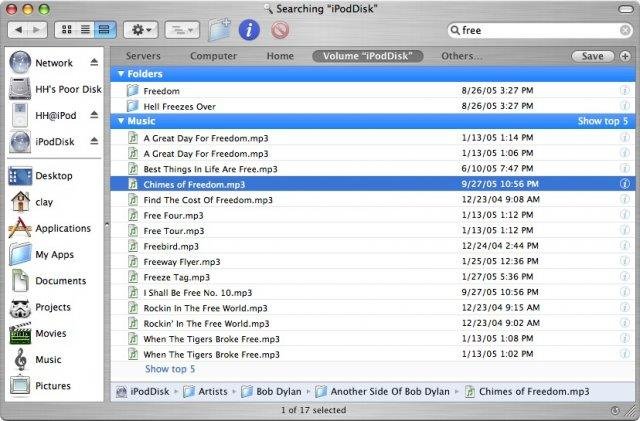
Task: Switch to list view
Action: tap(85, 29)
